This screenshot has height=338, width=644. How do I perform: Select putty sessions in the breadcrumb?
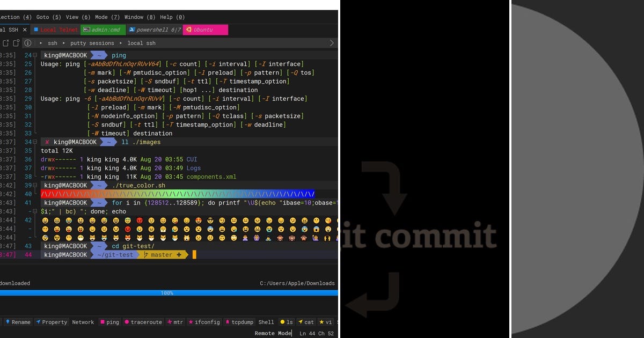click(x=91, y=43)
